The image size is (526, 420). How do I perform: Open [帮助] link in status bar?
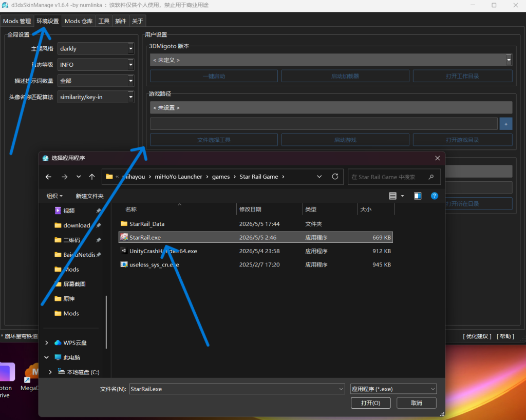(x=505, y=336)
